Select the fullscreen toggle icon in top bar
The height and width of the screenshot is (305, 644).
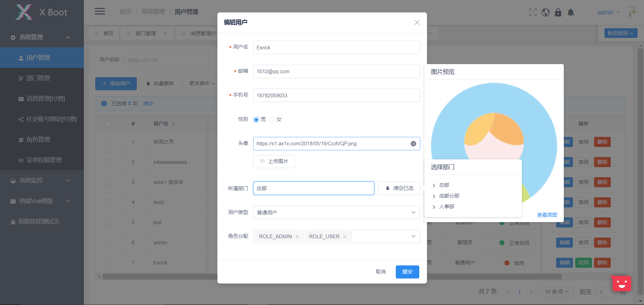point(532,12)
